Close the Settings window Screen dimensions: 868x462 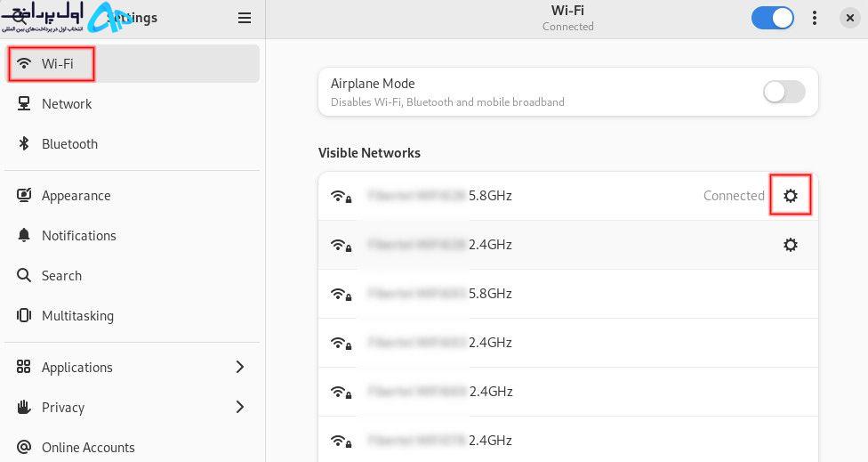[849, 19]
